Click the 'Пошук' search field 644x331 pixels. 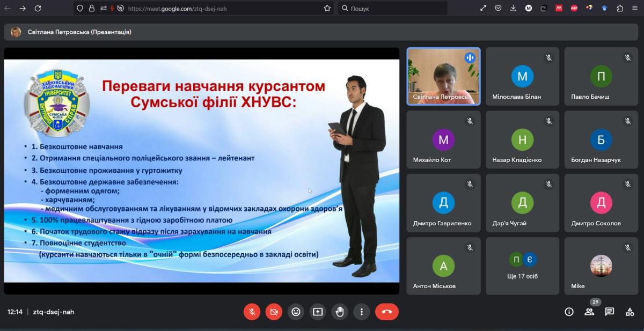click(392, 8)
